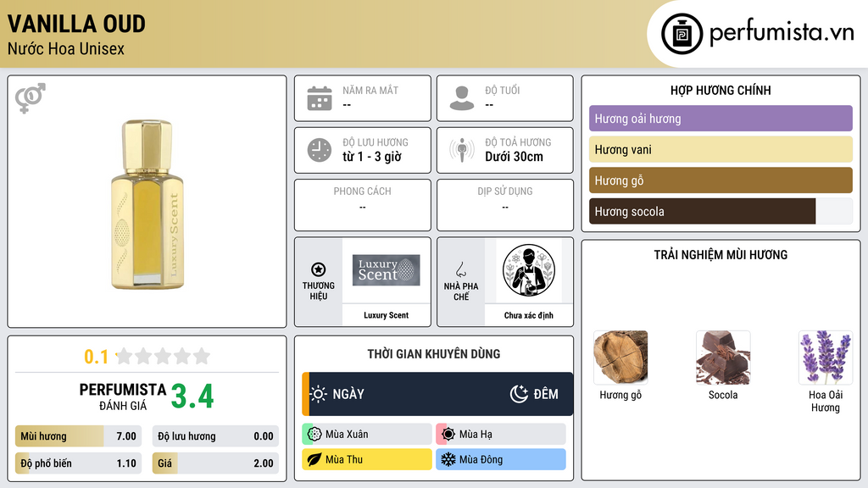Click the Hương gỗ brown bar
868x488 pixels.
[721, 180]
